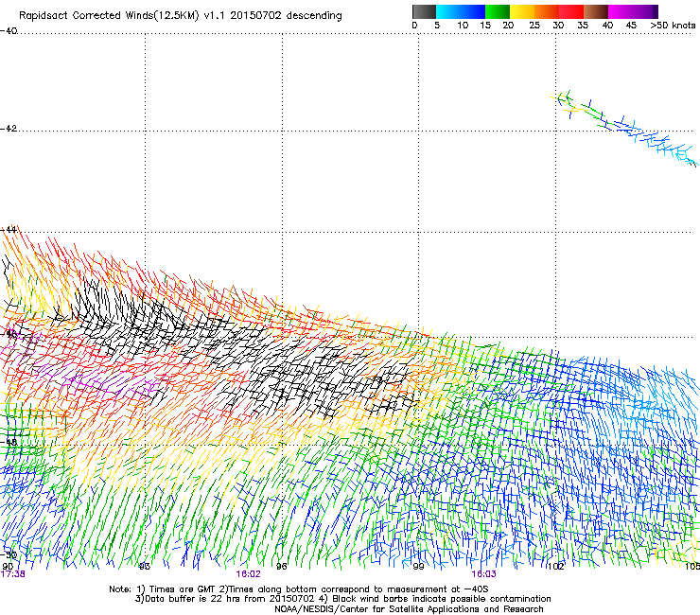Image resolution: width=700 pixels, height=615 pixels.
Task: Click the dark purple >50 knots legend end
Action: pos(656,11)
